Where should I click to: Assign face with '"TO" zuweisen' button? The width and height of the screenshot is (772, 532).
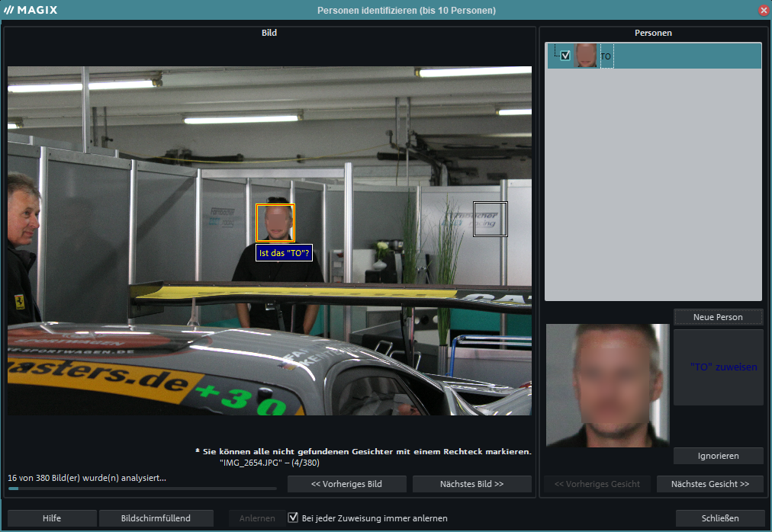718,367
